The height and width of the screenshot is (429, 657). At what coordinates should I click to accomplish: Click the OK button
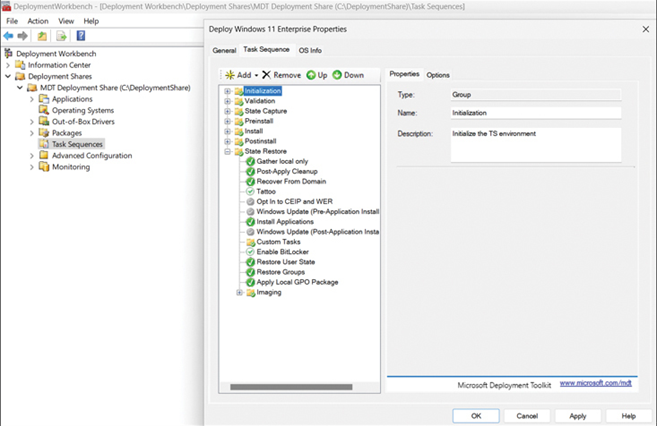tap(476, 416)
